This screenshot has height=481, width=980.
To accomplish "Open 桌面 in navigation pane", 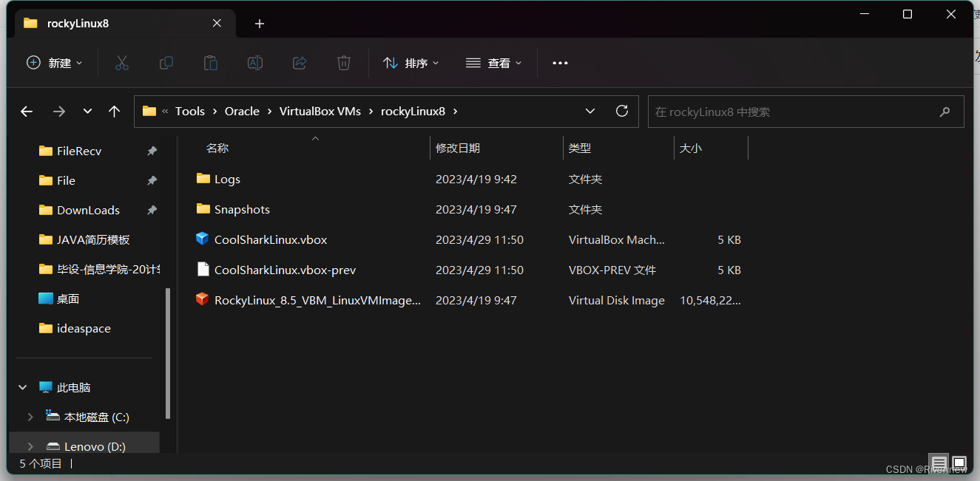I will [x=68, y=299].
